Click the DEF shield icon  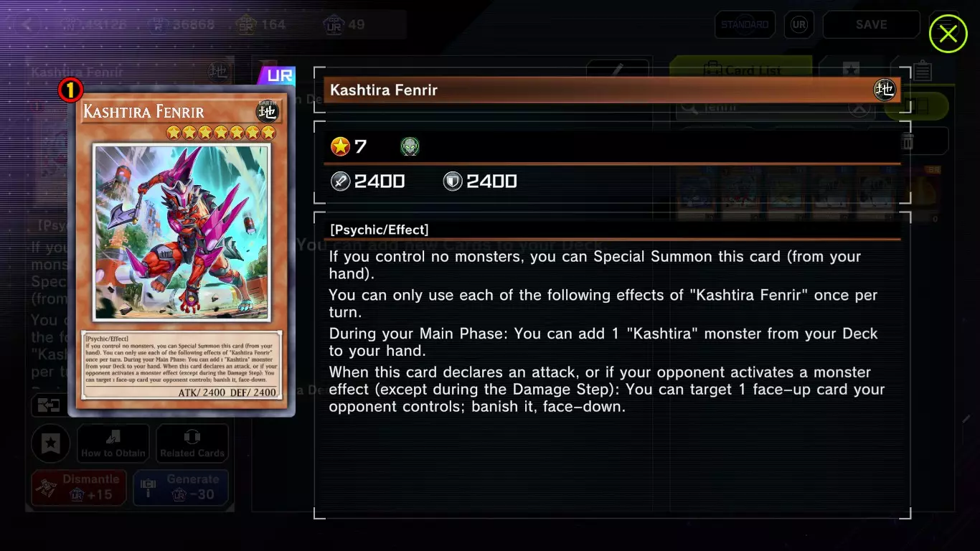pos(453,182)
